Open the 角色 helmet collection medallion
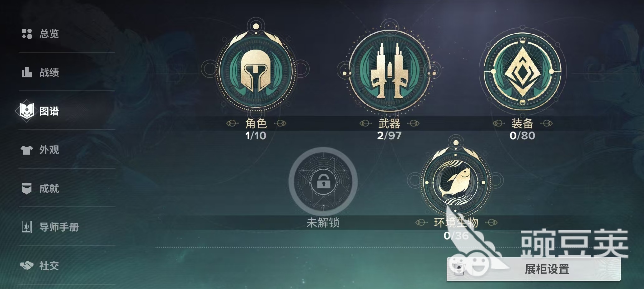The image size is (644, 289). tap(256, 70)
